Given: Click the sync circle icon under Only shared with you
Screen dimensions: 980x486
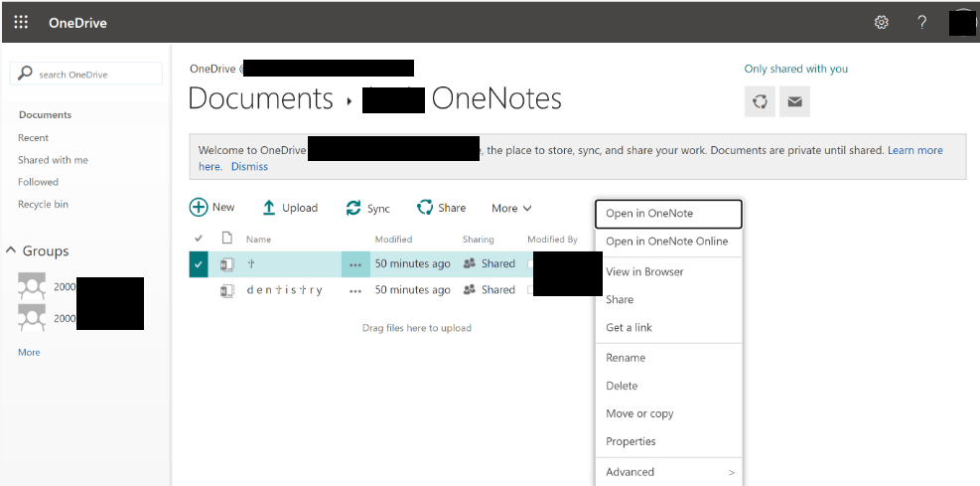Looking at the screenshot, I should tap(760, 101).
